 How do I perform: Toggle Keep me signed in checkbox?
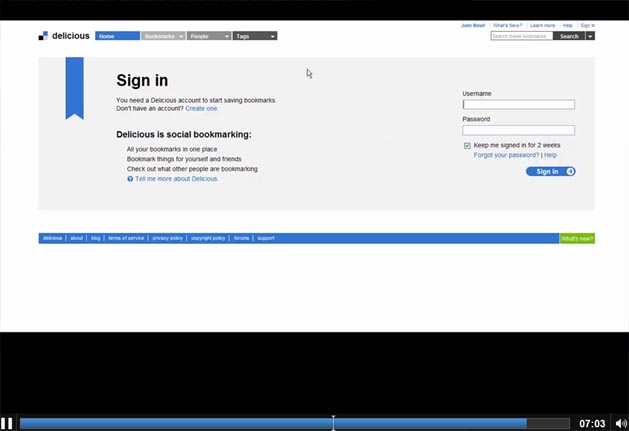(x=467, y=145)
